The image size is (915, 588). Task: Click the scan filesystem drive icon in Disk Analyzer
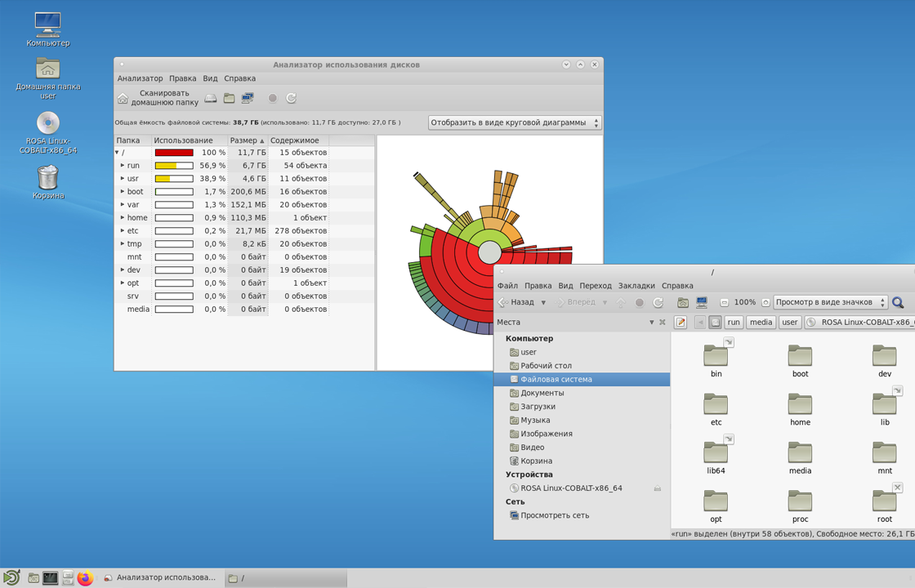tap(211, 99)
